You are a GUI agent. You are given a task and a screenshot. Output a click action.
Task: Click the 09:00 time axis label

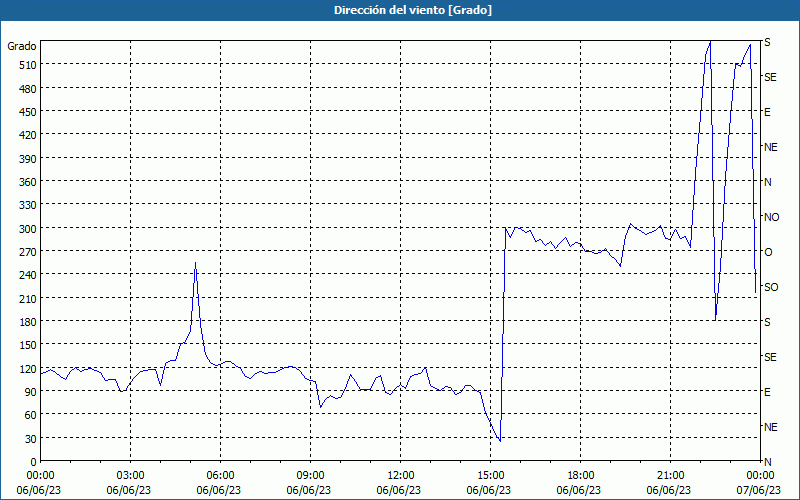pyautogui.click(x=310, y=476)
